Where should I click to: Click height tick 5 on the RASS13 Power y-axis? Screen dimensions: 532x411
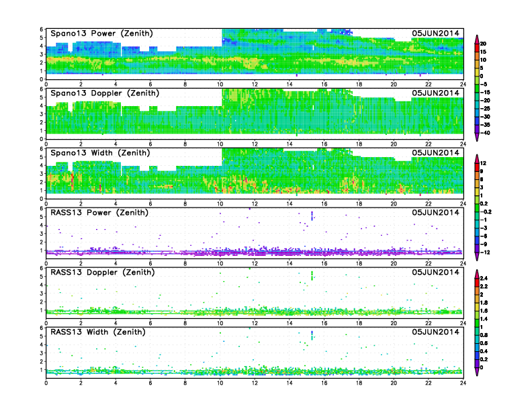pyautogui.click(x=42, y=217)
